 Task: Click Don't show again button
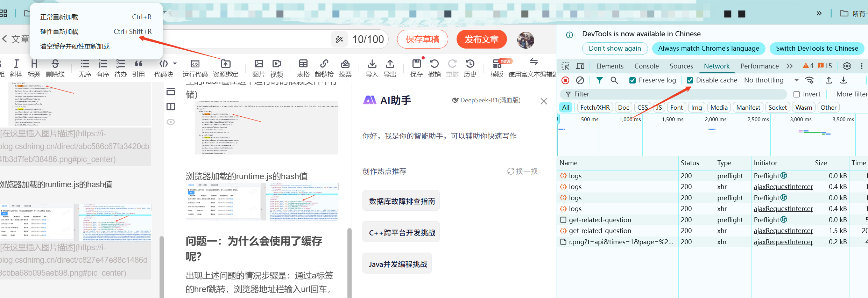[615, 49]
